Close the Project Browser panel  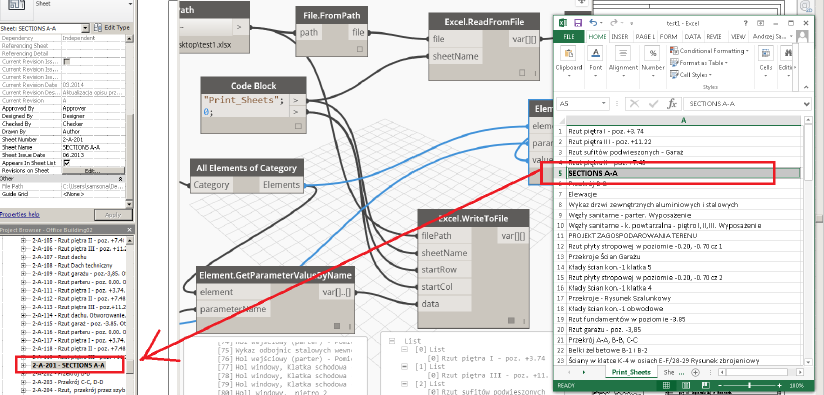pos(130,230)
